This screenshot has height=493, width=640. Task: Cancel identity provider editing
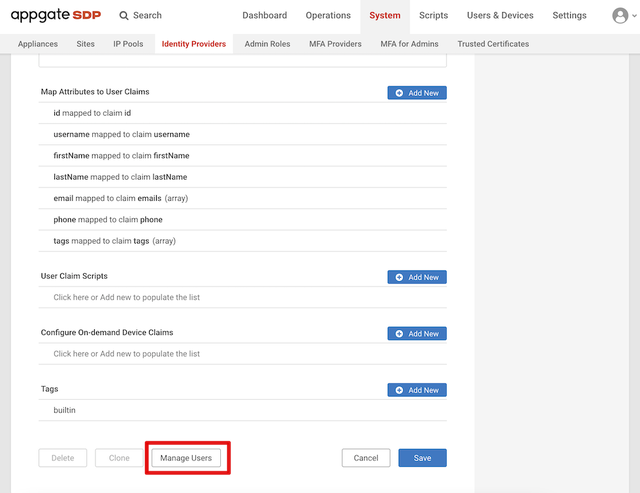pyautogui.click(x=366, y=458)
